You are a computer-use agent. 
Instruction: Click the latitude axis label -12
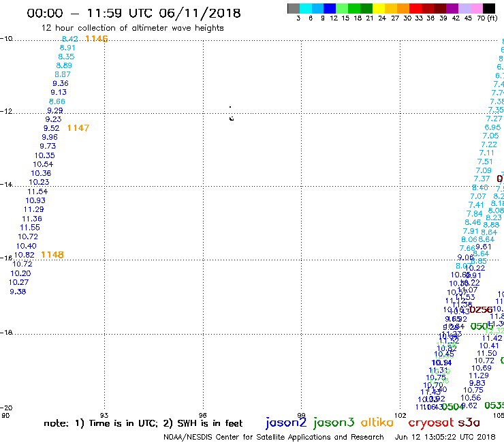tap(6, 111)
